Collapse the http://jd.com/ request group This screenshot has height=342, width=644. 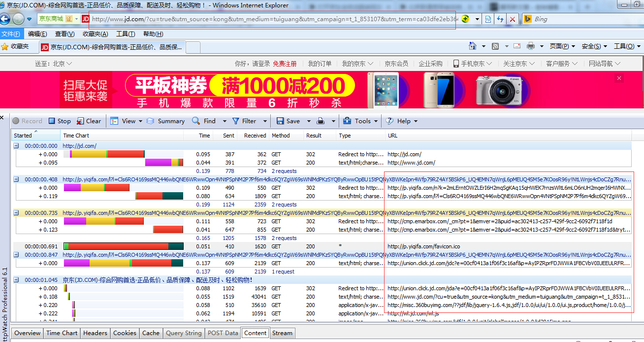(16, 146)
